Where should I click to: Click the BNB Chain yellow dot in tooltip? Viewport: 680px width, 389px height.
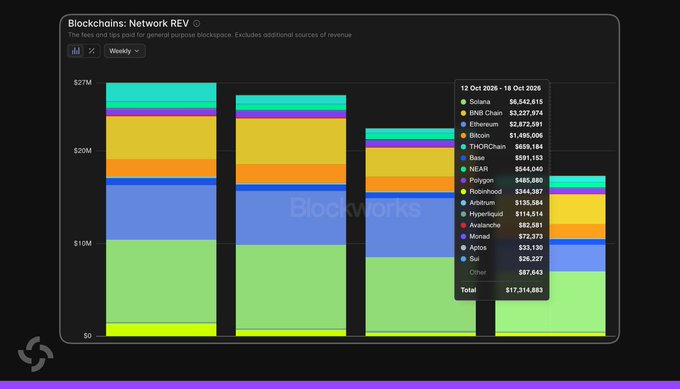(x=463, y=113)
